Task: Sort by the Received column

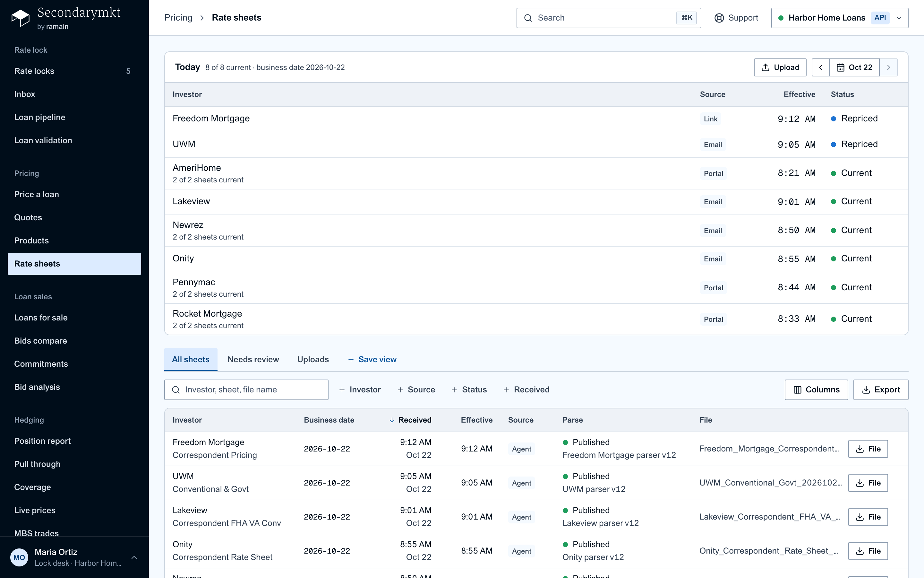Action: coord(410,420)
